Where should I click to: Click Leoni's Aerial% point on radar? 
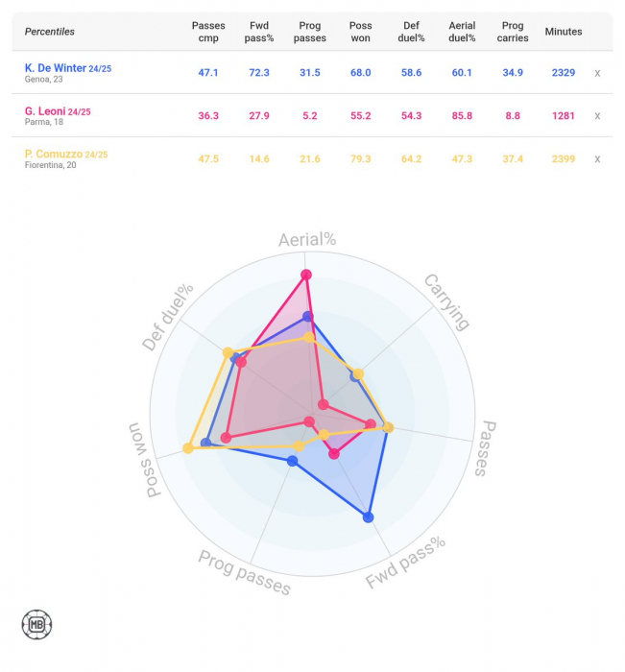coord(306,276)
